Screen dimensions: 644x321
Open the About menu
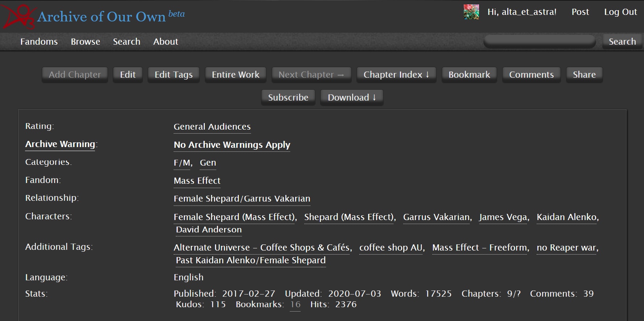[x=166, y=42]
